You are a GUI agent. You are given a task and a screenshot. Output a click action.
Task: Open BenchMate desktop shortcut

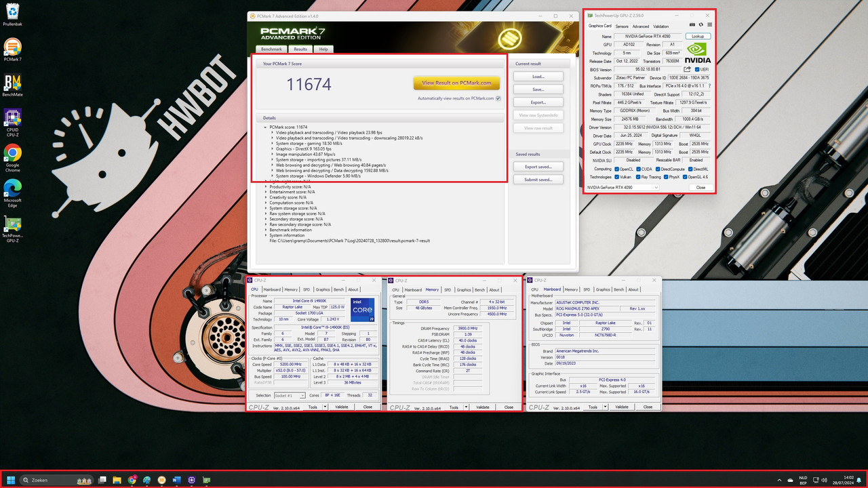pyautogui.click(x=12, y=86)
